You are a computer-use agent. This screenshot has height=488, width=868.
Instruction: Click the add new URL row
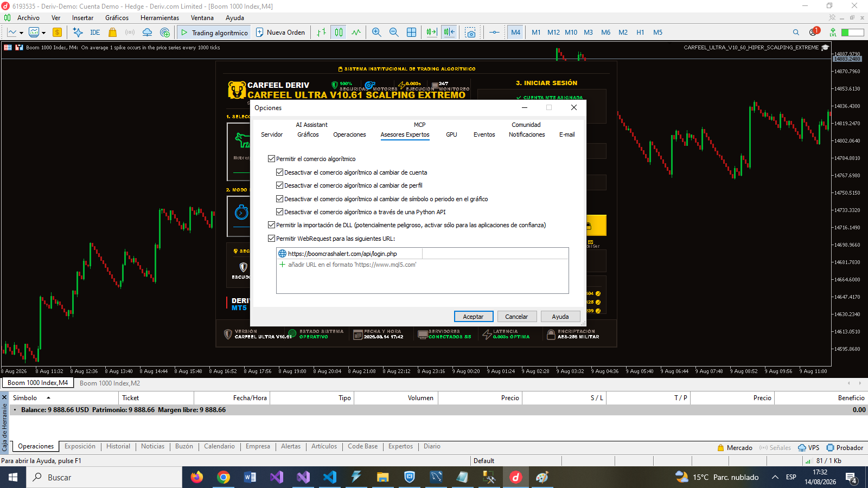pyautogui.click(x=423, y=265)
